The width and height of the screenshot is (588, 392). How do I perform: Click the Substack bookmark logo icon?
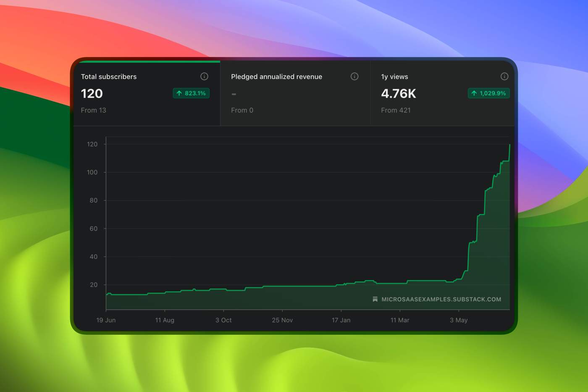click(375, 299)
